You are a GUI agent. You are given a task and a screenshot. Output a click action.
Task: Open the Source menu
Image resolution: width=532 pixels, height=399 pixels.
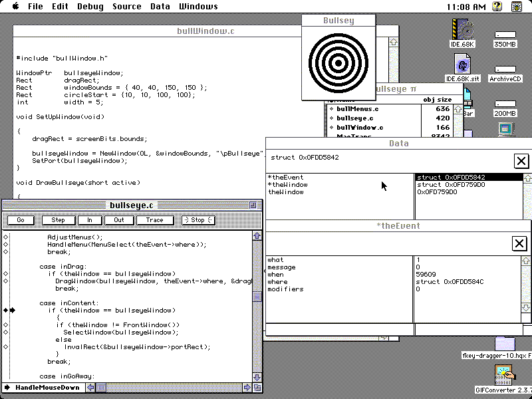point(126,7)
